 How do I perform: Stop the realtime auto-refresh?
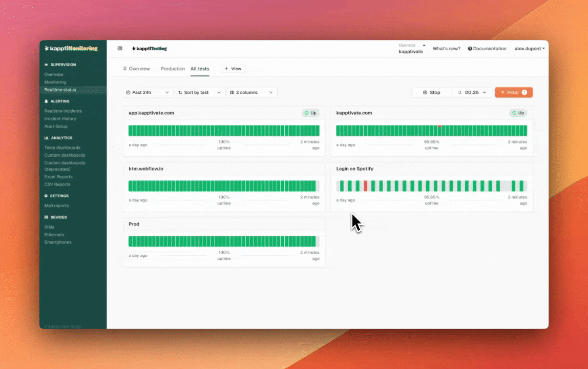point(432,92)
